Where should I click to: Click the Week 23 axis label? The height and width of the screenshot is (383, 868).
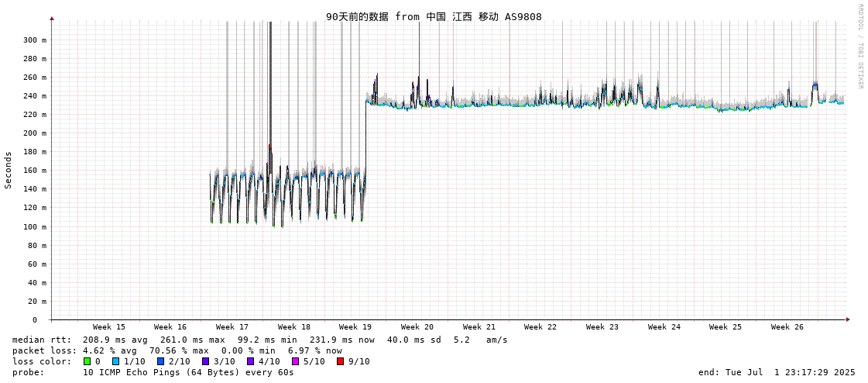click(602, 327)
